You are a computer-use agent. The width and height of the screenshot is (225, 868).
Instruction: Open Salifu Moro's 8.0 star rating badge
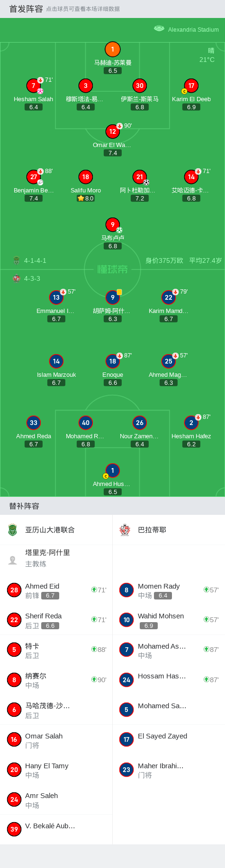click(86, 199)
